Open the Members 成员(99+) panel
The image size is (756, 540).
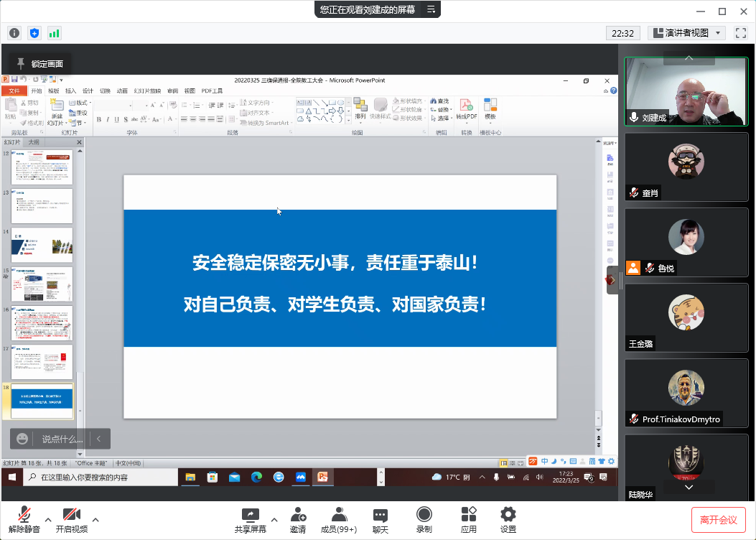point(339,515)
